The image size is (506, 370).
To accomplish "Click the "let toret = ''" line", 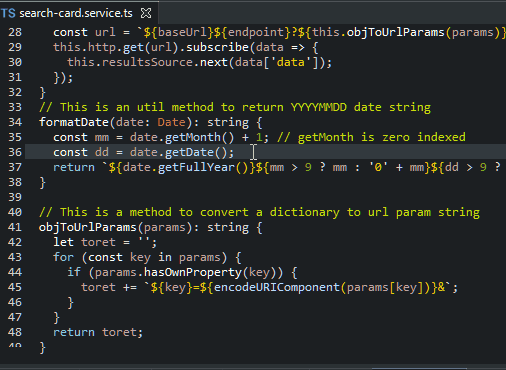I will click(105, 242).
